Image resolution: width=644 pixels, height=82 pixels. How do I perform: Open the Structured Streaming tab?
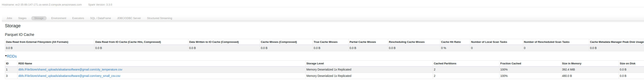(x=159, y=18)
